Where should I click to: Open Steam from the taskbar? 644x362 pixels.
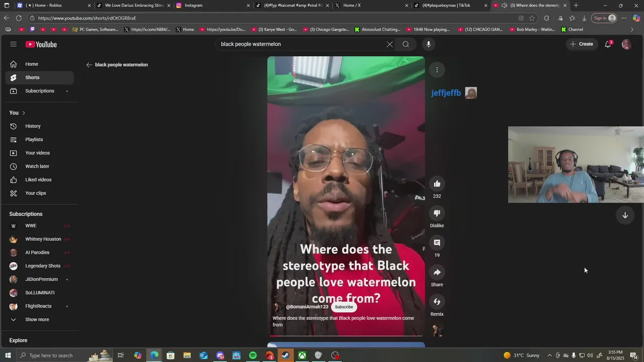point(286,355)
